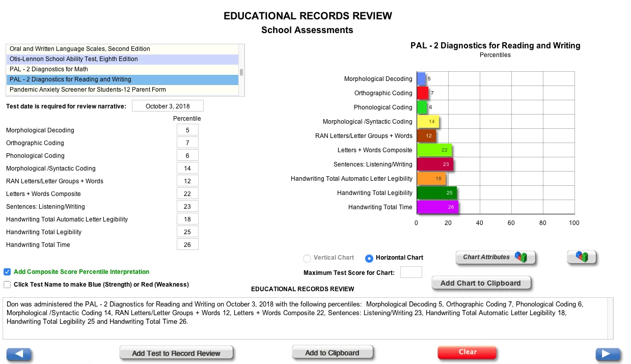
Task: Toggle Add Composite Score Percentile Interpretation checkbox
Action: (x=7, y=272)
